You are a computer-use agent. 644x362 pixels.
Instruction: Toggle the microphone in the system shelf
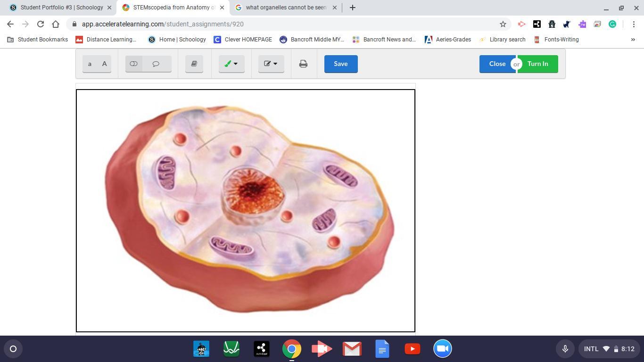point(565,349)
